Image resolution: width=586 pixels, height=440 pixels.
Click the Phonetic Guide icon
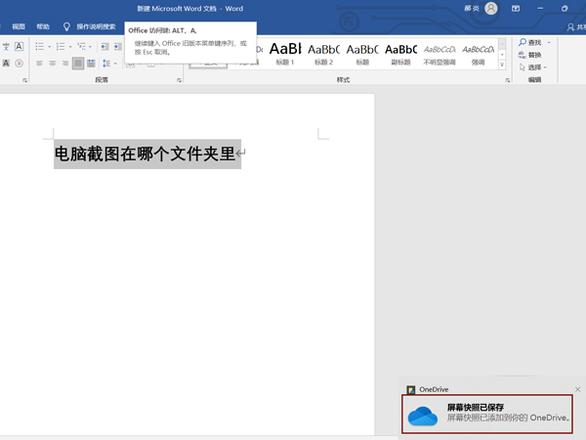[6, 46]
